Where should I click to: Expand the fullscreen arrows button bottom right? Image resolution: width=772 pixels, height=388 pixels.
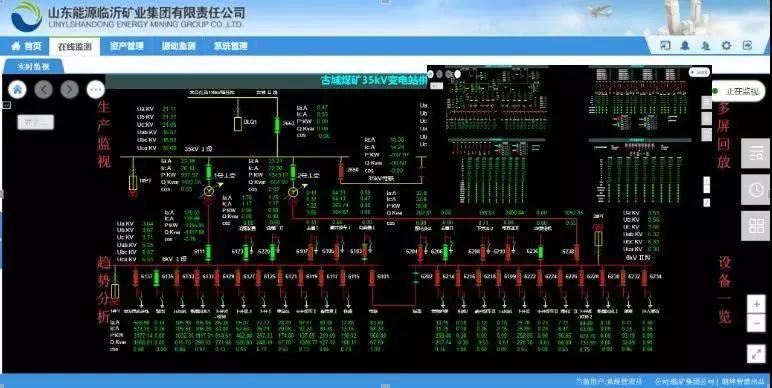(x=756, y=354)
